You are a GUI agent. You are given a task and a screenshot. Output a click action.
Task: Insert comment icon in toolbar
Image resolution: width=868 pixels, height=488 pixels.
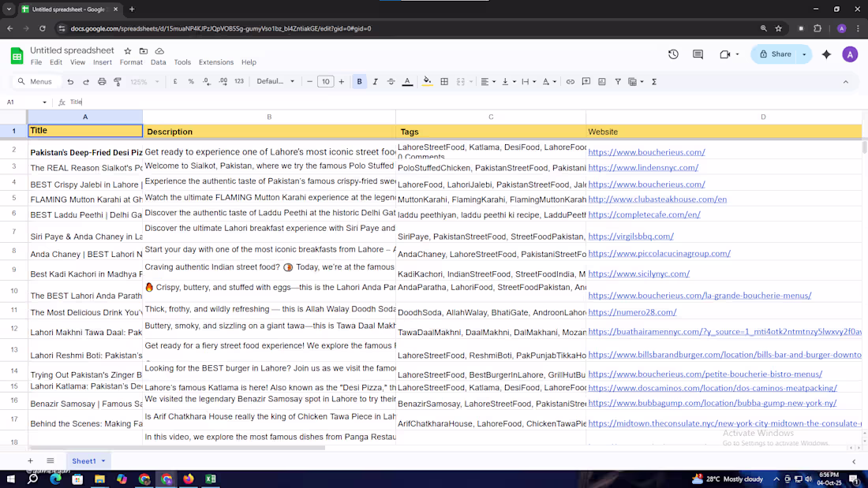point(586,82)
